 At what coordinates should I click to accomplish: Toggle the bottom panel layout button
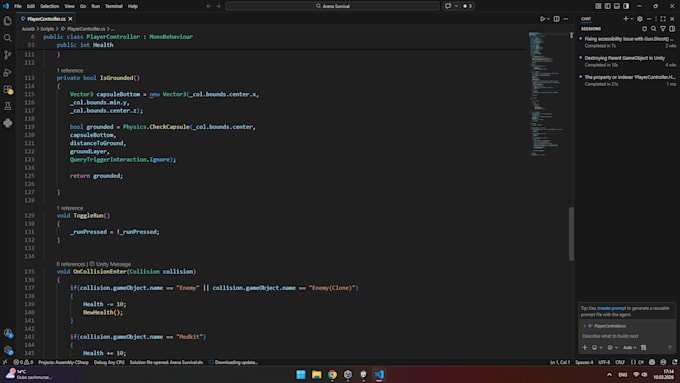point(617,6)
